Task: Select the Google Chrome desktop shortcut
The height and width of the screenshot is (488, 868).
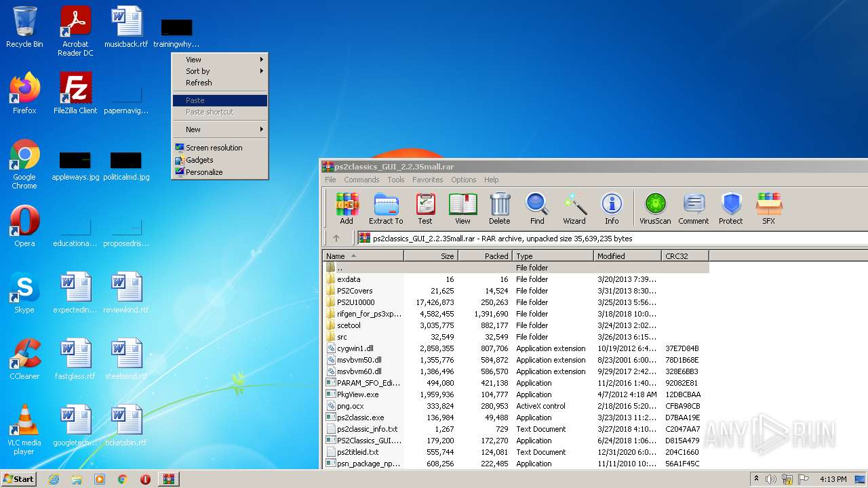Action: (x=24, y=164)
